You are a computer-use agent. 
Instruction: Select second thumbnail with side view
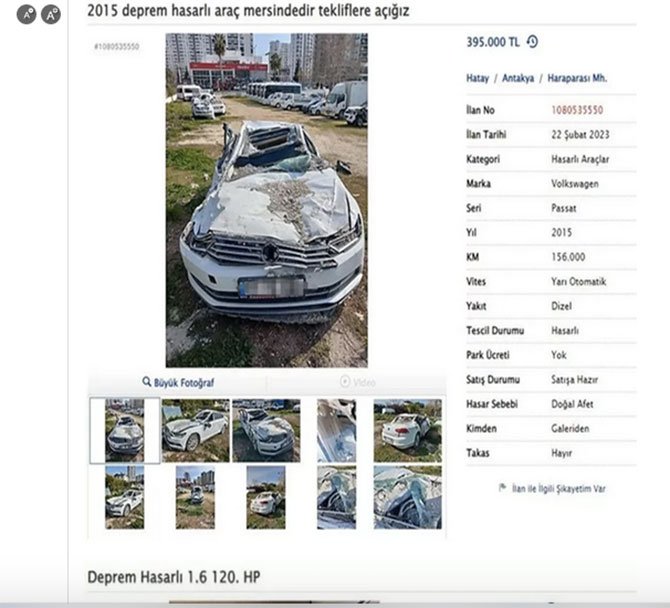click(195, 430)
